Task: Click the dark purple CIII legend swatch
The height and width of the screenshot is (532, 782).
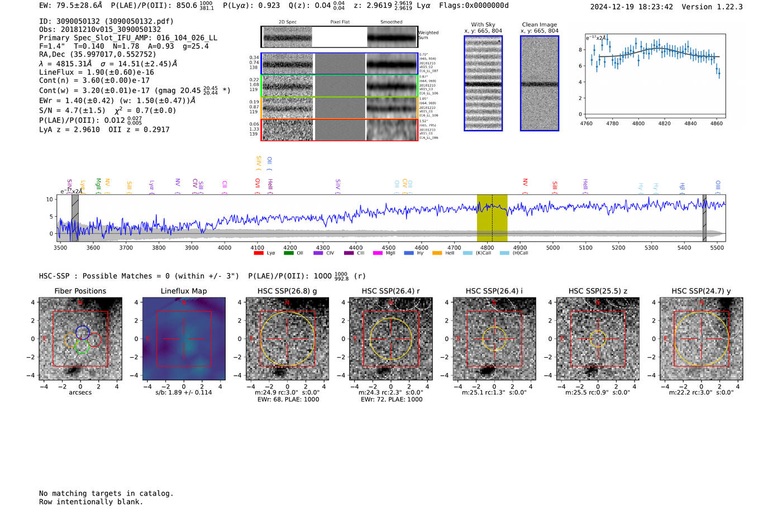Action: 349,253
